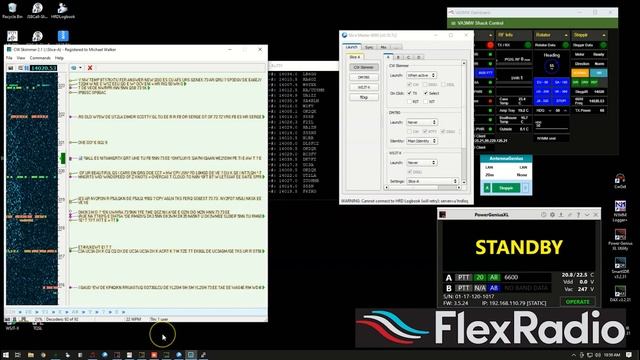
Task: Click the CW Skimmer launch button in Slice Master
Action: coord(364,67)
